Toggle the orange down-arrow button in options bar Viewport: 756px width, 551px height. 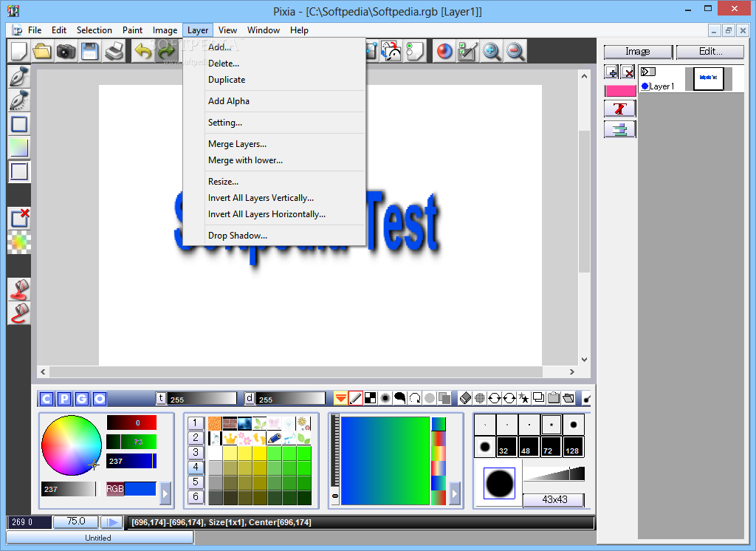[x=340, y=398]
